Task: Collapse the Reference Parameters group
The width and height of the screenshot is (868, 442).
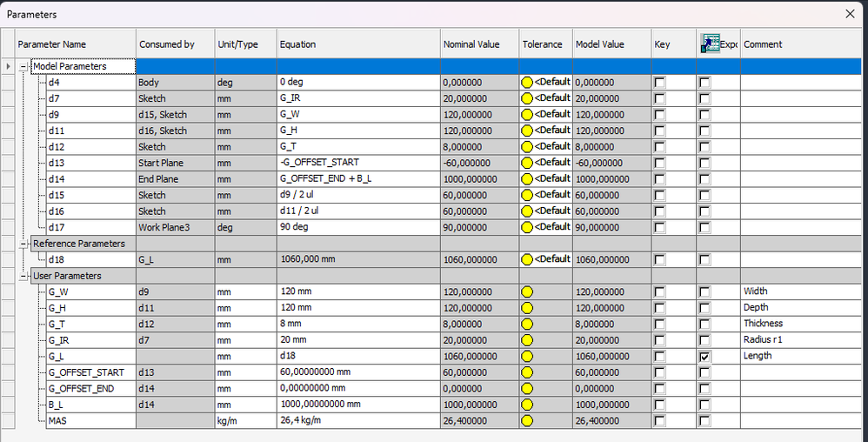Action: tap(23, 243)
